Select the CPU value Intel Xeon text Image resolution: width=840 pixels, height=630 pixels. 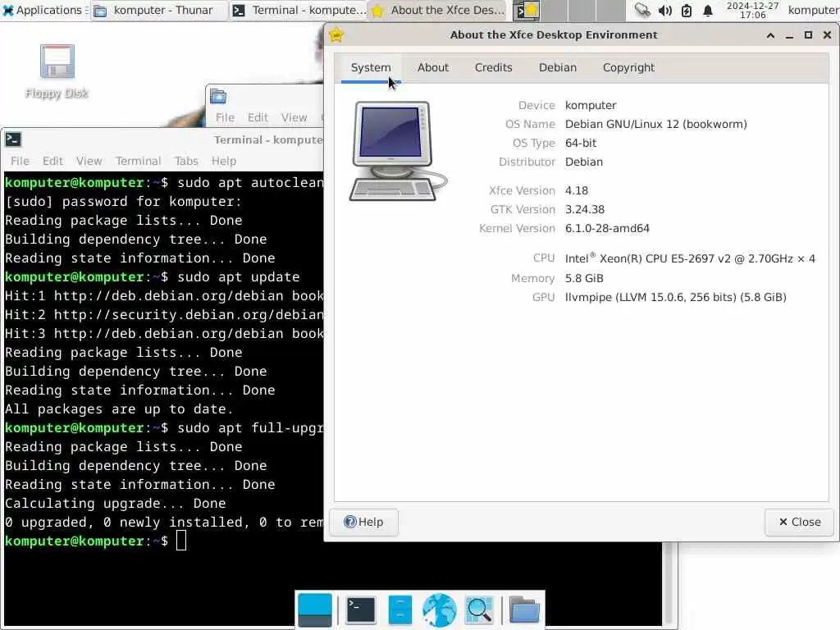(x=690, y=258)
